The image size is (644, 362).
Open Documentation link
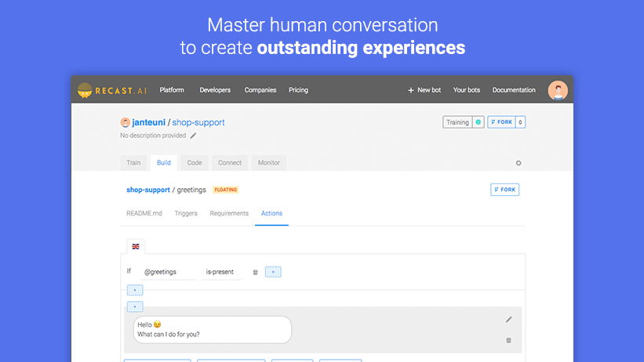(x=514, y=90)
